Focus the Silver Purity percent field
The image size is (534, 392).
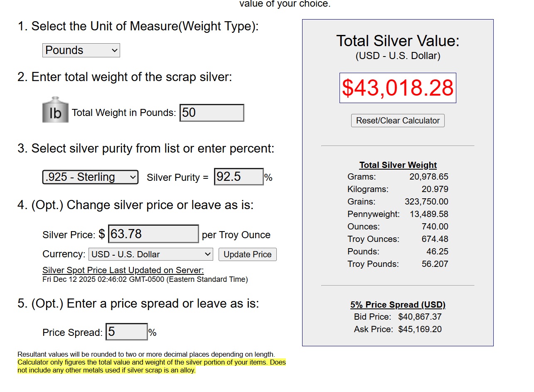[x=239, y=177]
